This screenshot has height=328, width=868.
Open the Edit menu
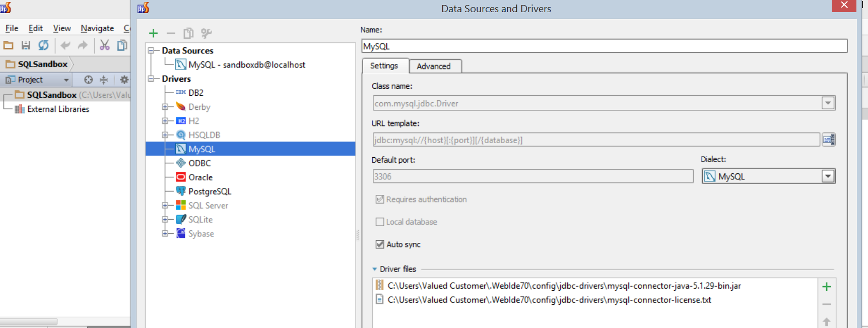(36, 28)
